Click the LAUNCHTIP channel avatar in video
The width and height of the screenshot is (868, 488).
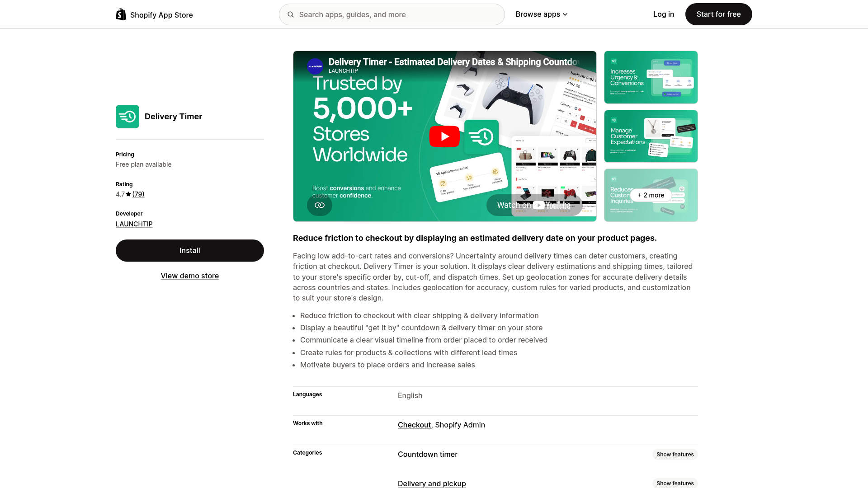click(315, 66)
